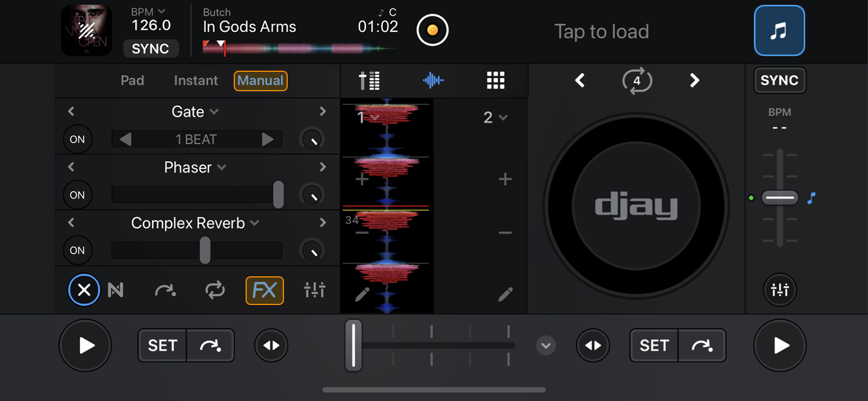Expand the crossfader options chevron
Viewport: 868px width, 401px height.
click(546, 345)
